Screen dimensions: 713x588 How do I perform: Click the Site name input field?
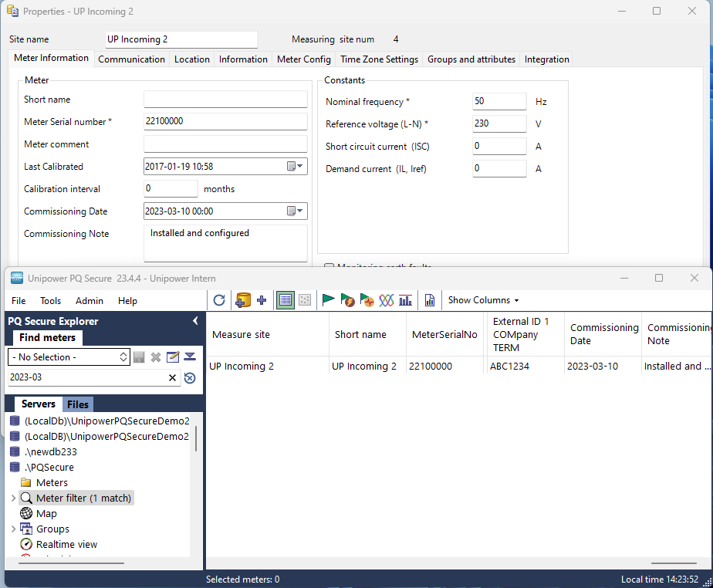[181, 39]
